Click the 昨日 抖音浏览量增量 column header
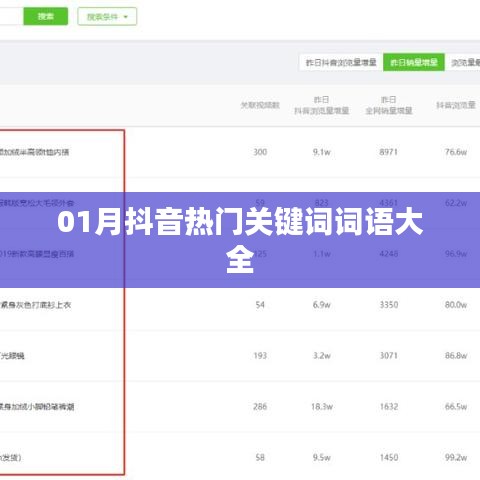 point(321,105)
